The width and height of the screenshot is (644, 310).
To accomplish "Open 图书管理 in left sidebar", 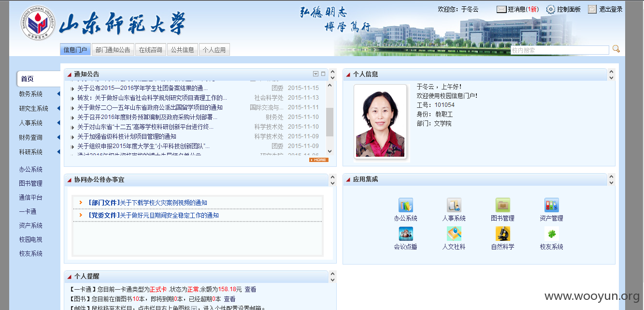I will (31, 183).
